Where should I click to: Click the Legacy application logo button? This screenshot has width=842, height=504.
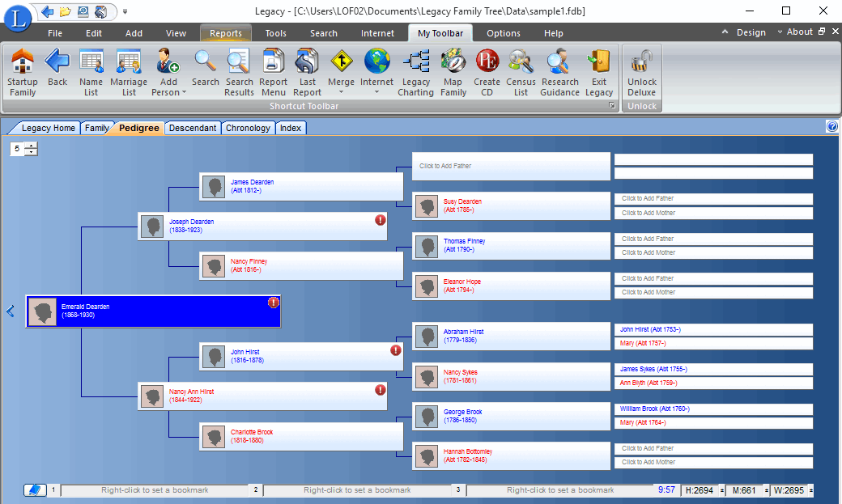pos(17,19)
